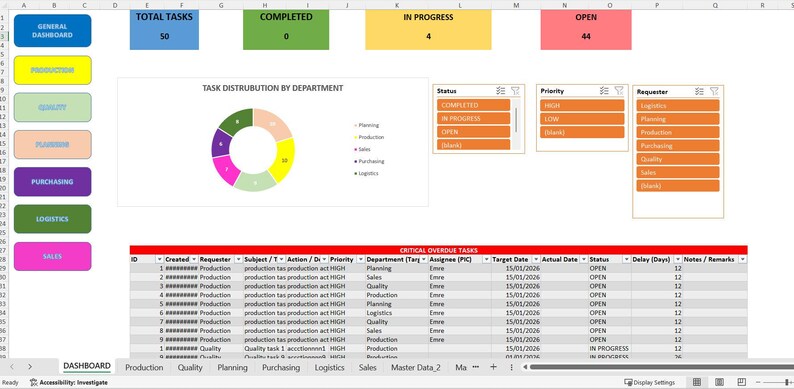Add a new sheet with plus icon
The height and width of the screenshot is (389, 794).
(x=493, y=367)
